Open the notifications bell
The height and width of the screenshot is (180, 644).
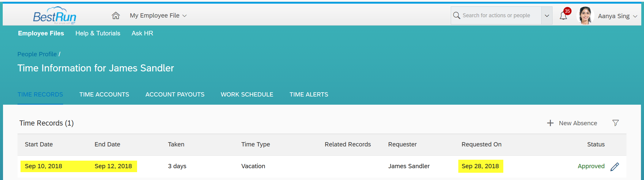click(x=563, y=16)
